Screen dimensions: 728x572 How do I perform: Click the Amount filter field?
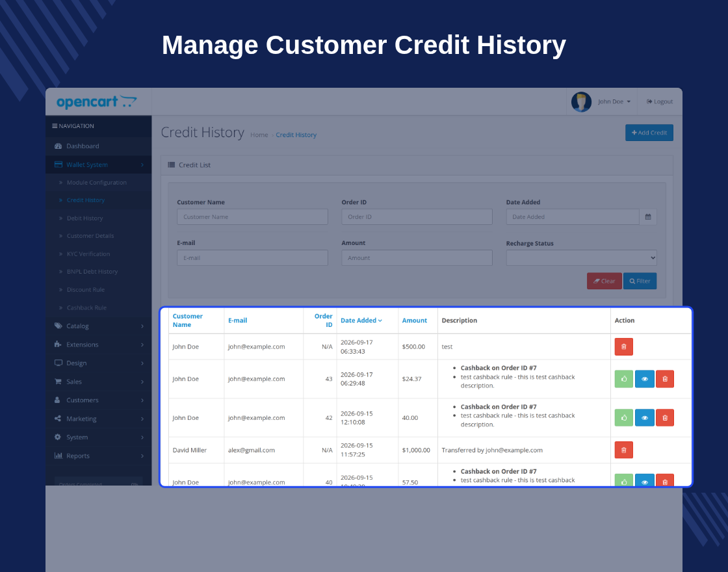[417, 257]
